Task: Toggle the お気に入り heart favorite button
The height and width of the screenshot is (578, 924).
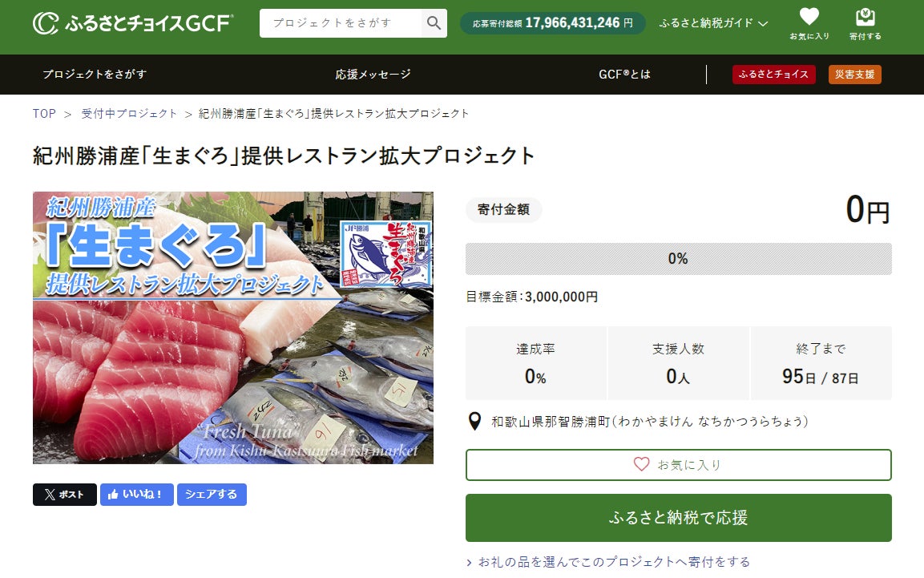Action: [x=678, y=465]
